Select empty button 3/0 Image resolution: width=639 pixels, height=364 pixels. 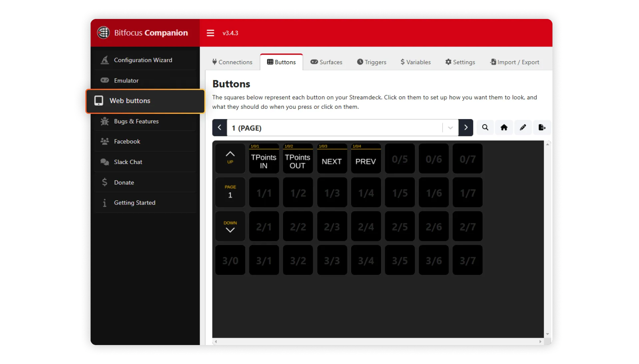[230, 260]
